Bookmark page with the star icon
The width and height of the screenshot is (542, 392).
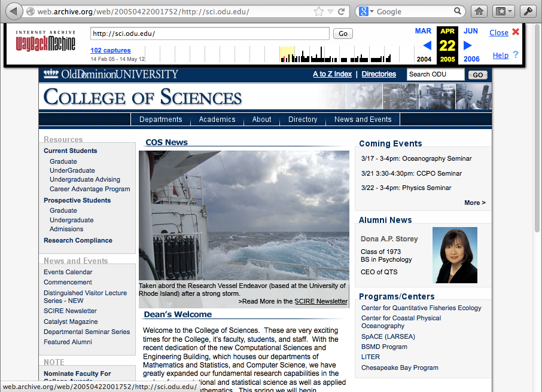click(319, 11)
